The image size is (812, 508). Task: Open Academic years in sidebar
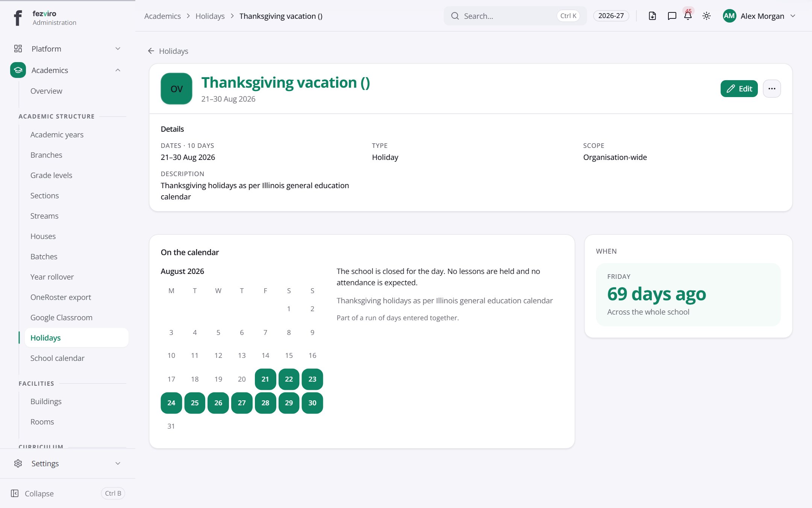point(57,134)
